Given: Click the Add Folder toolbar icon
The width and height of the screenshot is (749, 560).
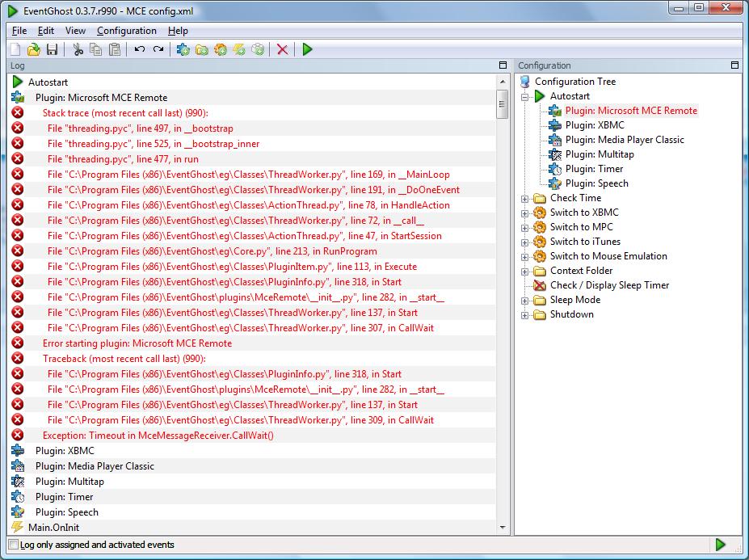Looking at the screenshot, I should (x=201, y=49).
